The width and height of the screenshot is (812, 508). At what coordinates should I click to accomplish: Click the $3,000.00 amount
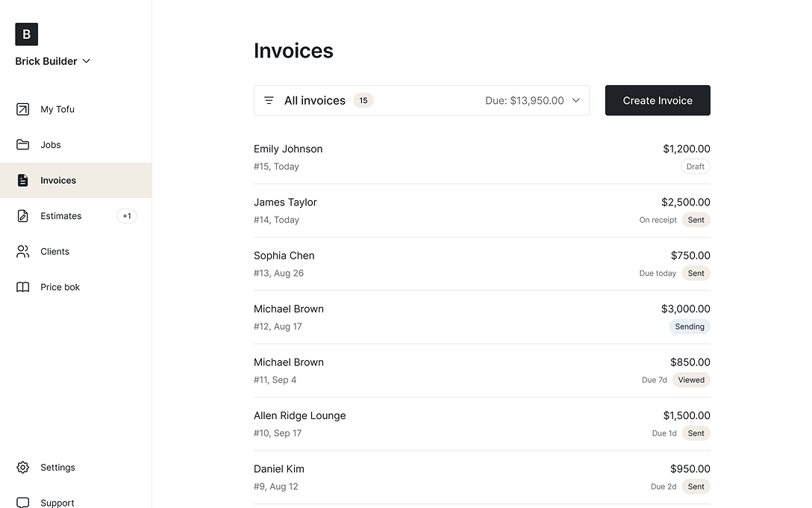pos(686,309)
